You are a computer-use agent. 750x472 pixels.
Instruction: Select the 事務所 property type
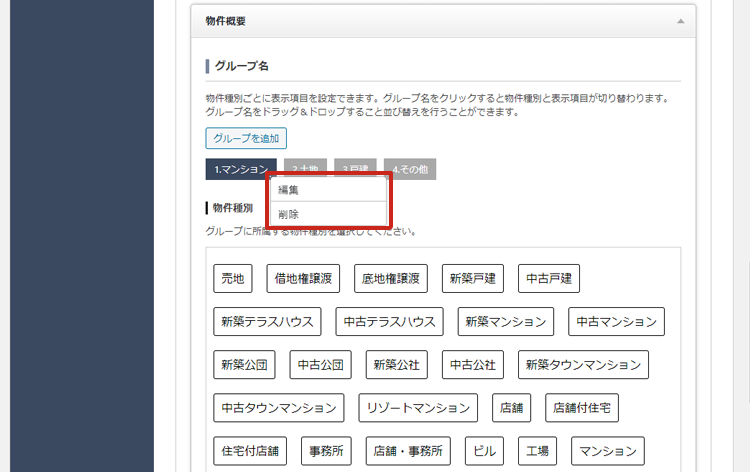326,451
